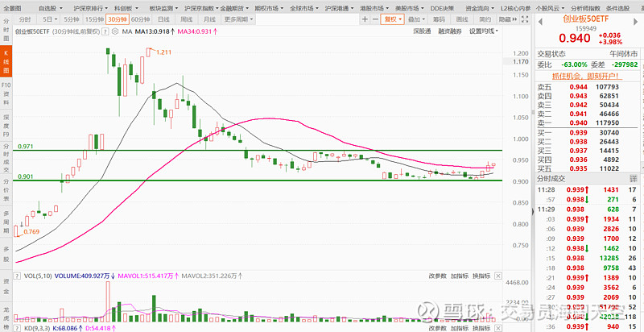Open the 复权 dropdown
Viewport: 644px width, 332px height.
[x=393, y=19]
